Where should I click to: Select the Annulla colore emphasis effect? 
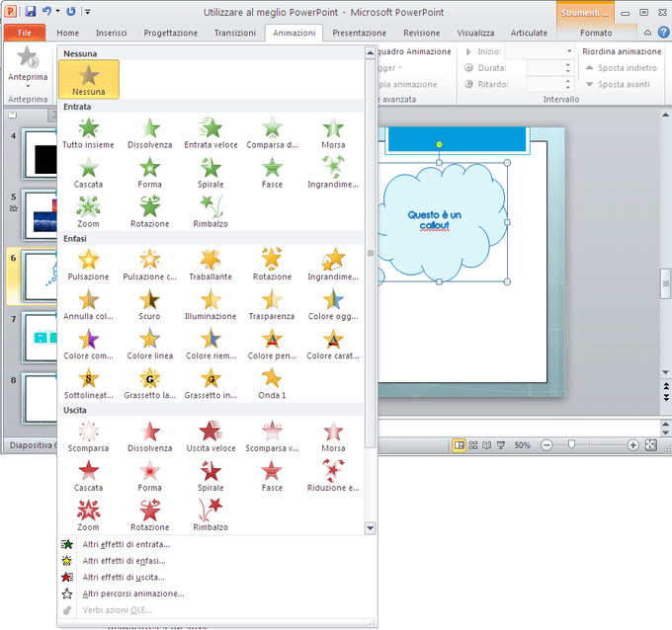point(88,304)
